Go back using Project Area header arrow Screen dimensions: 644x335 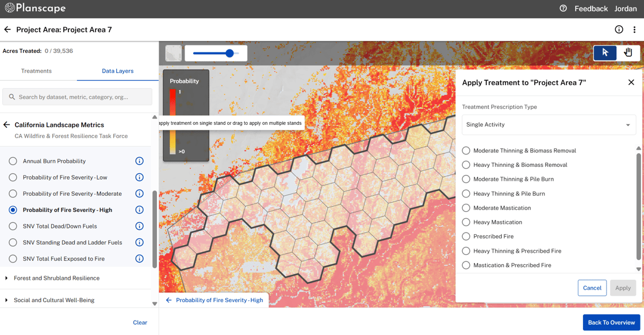7,29
